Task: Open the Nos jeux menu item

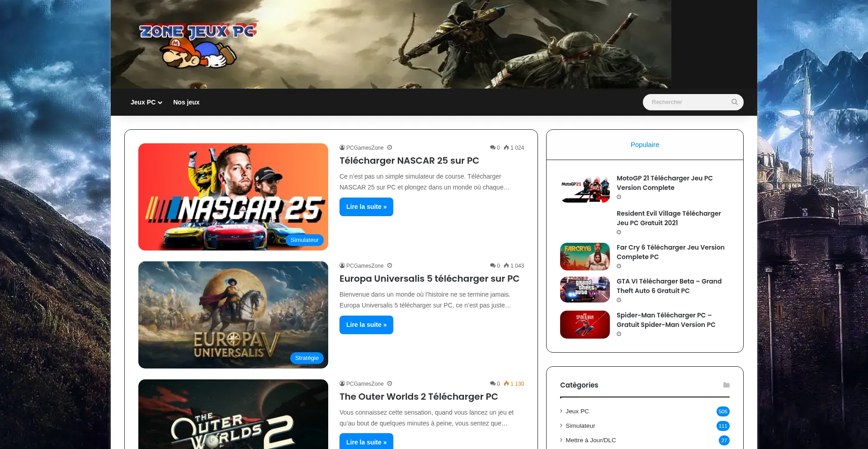Action: (x=186, y=102)
